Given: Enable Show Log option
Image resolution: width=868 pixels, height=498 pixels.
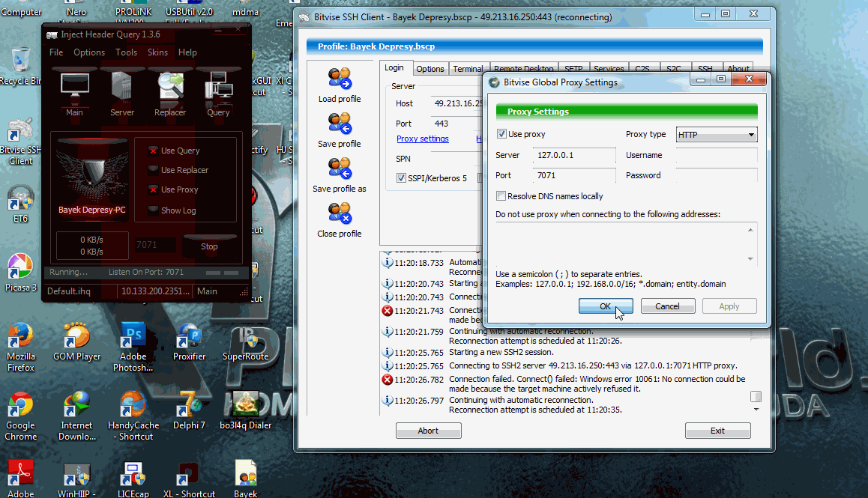Looking at the screenshot, I should tap(154, 210).
